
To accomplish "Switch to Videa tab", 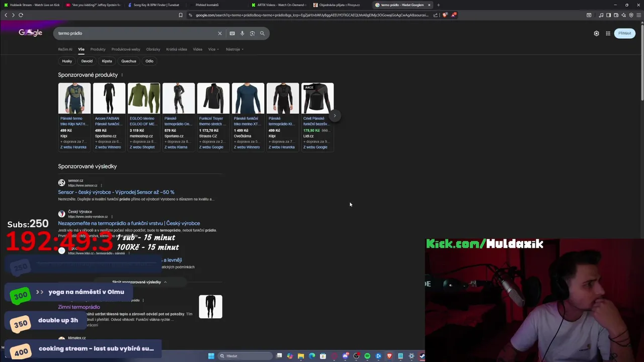I will (x=198, y=49).
